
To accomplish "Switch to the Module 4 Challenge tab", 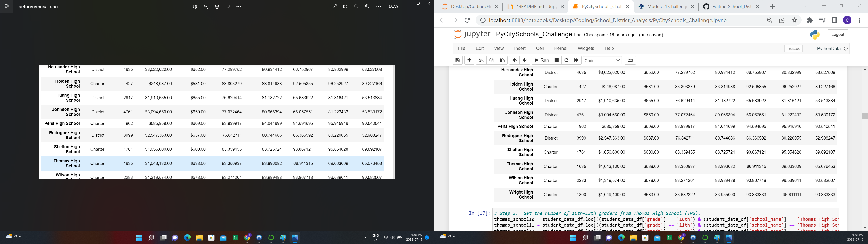I will point(665,6).
